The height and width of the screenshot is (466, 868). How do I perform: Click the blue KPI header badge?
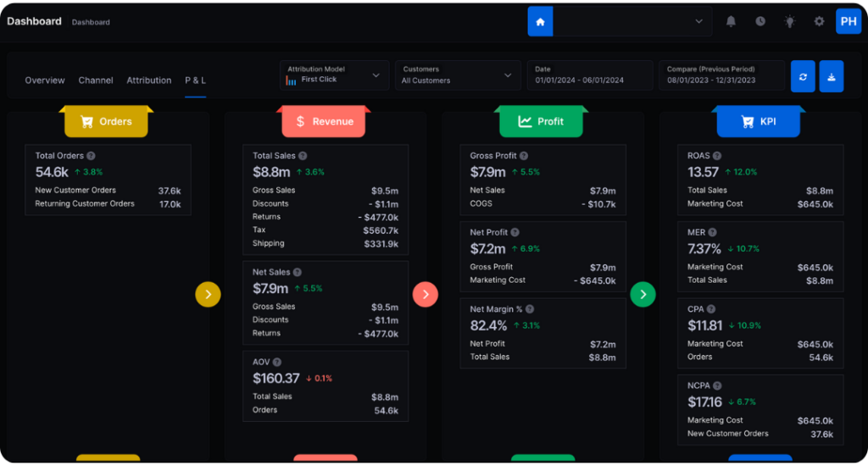click(x=759, y=121)
